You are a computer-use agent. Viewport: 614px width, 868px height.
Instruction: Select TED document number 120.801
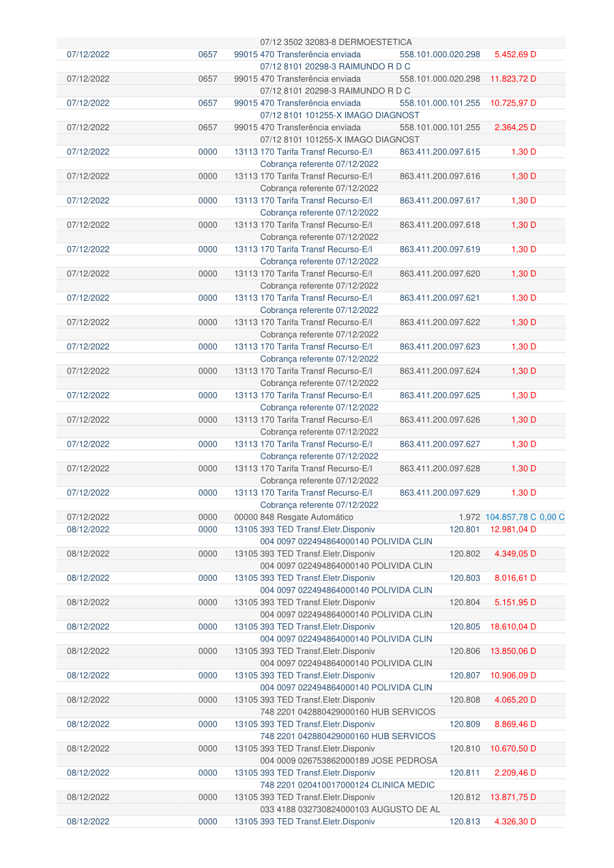click(465, 529)
